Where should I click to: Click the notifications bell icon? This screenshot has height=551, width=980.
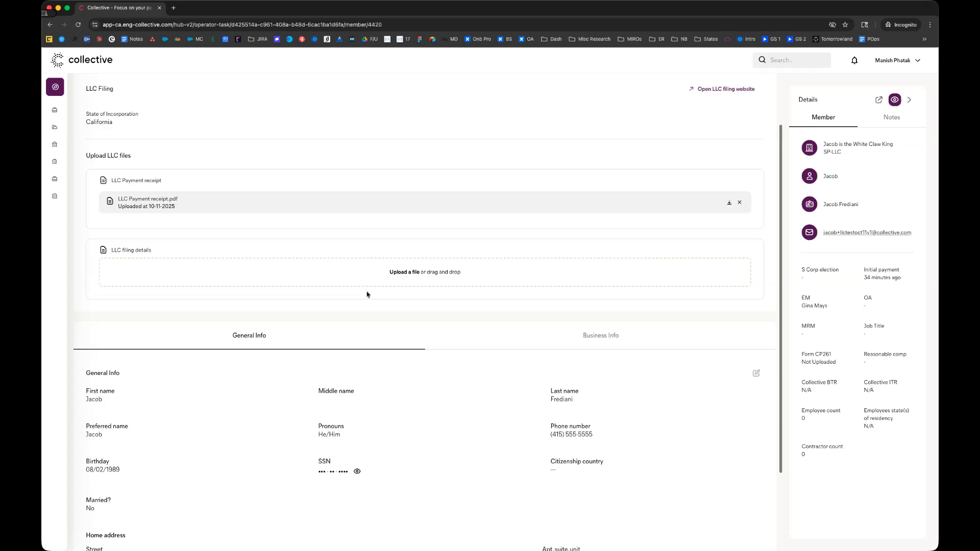pyautogui.click(x=854, y=60)
